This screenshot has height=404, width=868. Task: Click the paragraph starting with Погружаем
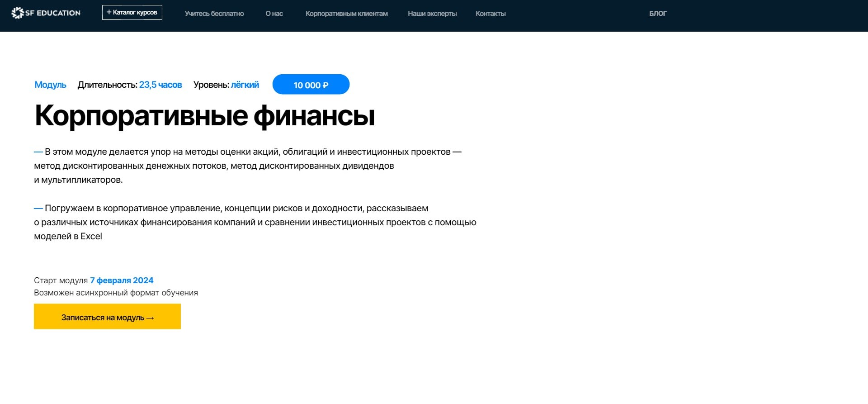point(255,222)
